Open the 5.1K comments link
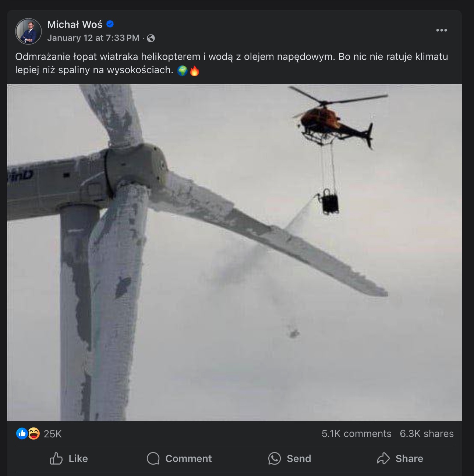The image size is (474, 476). [x=356, y=434]
